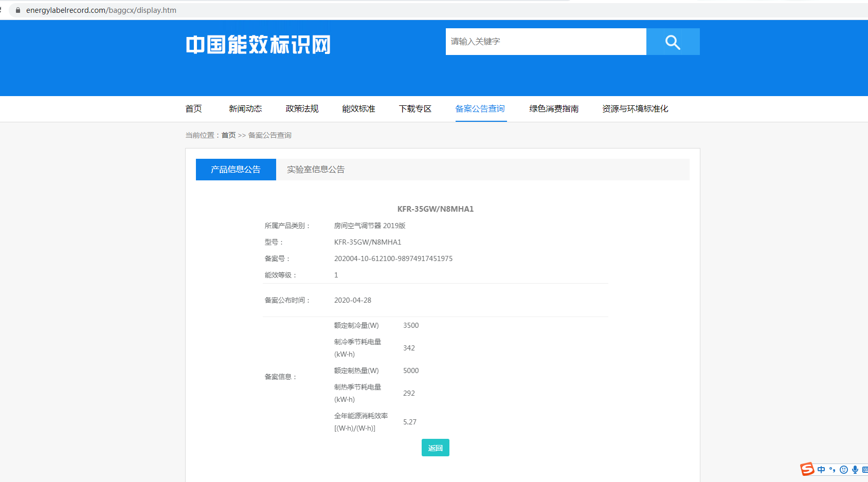Go to 首页 in the navigation bar
The image size is (868, 482).
coord(194,109)
